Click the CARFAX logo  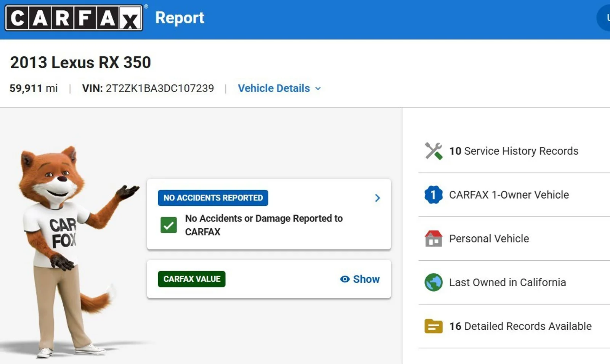[74, 18]
